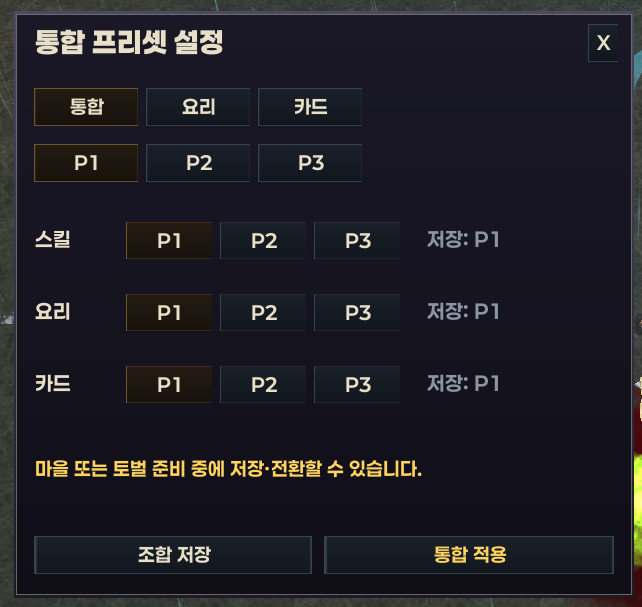Image resolution: width=642 pixels, height=607 pixels.
Task: Set 요리 row to preset P2
Action: click(x=263, y=313)
